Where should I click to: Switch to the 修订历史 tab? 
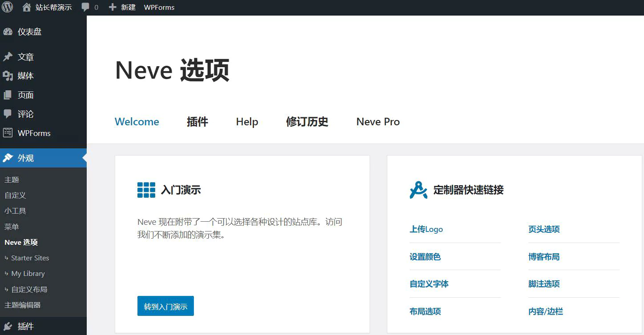pyautogui.click(x=307, y=122)
